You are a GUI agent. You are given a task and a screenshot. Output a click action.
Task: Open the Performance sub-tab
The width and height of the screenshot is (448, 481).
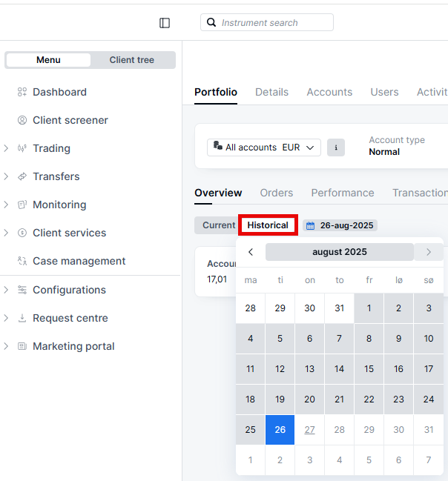coord(342,193)
